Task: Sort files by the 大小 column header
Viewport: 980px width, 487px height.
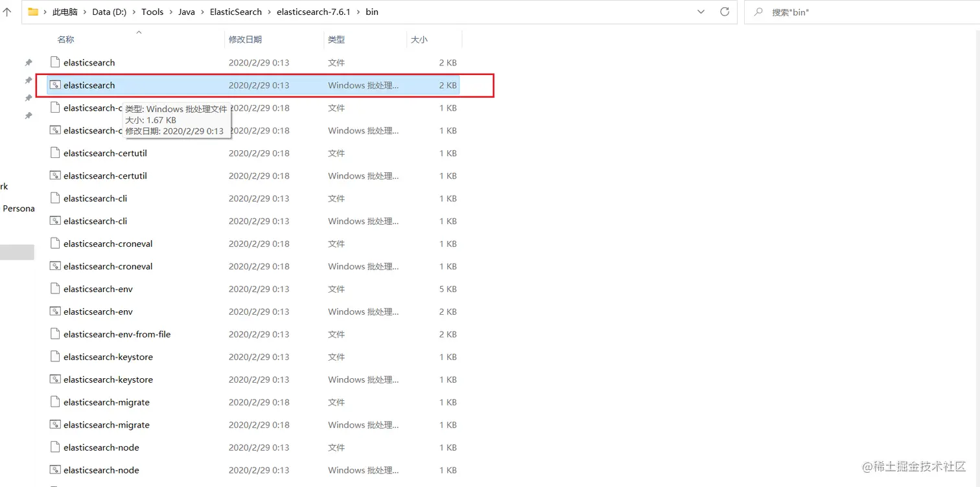Action: (419, 40)
